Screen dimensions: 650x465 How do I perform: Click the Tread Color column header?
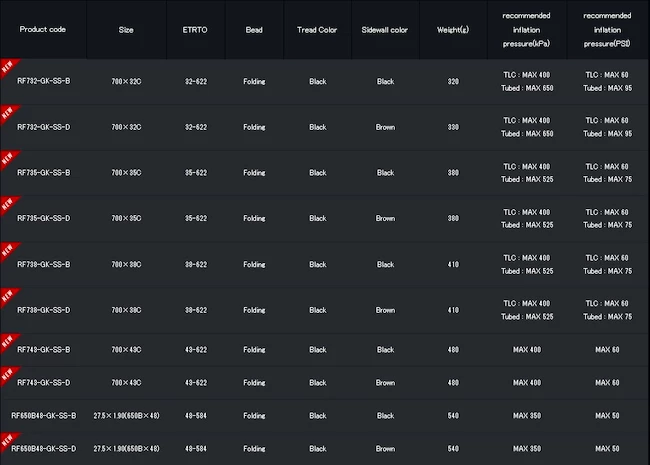[317, 30]
